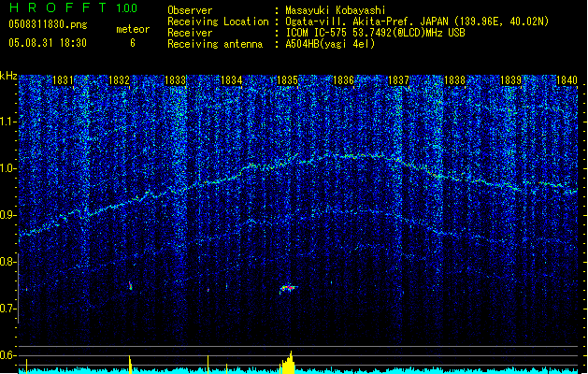Click the 1.0 kHz axis label
This screenshot has width=588, height=374.
(x=7, y=168)
